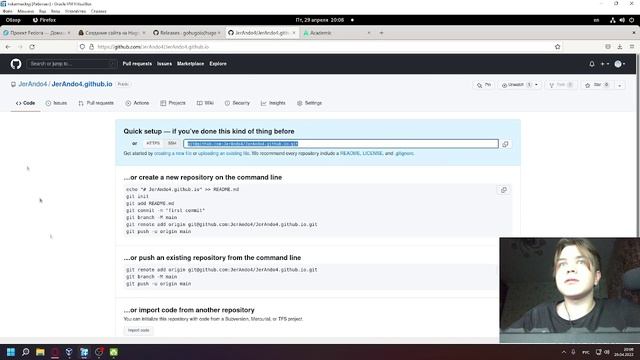Select the Code repository tab
This screenshot has width=640, height=360.
pos(25,103)
